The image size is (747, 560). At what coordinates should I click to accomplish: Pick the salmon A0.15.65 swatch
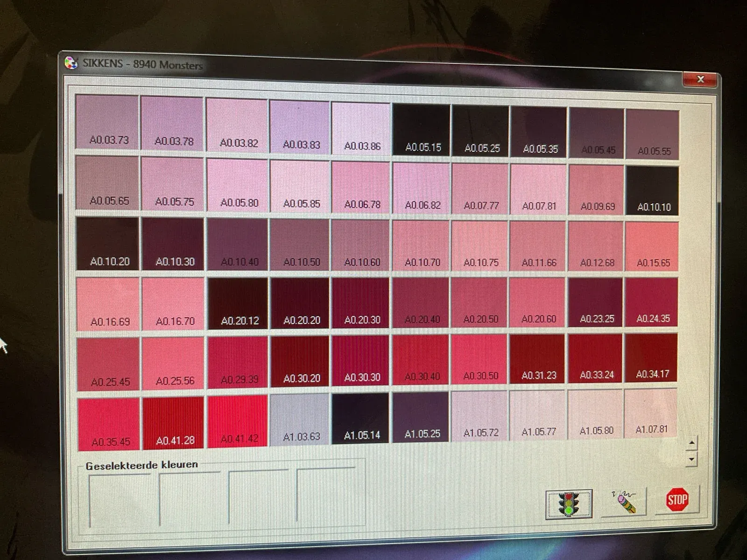(652, 247)
